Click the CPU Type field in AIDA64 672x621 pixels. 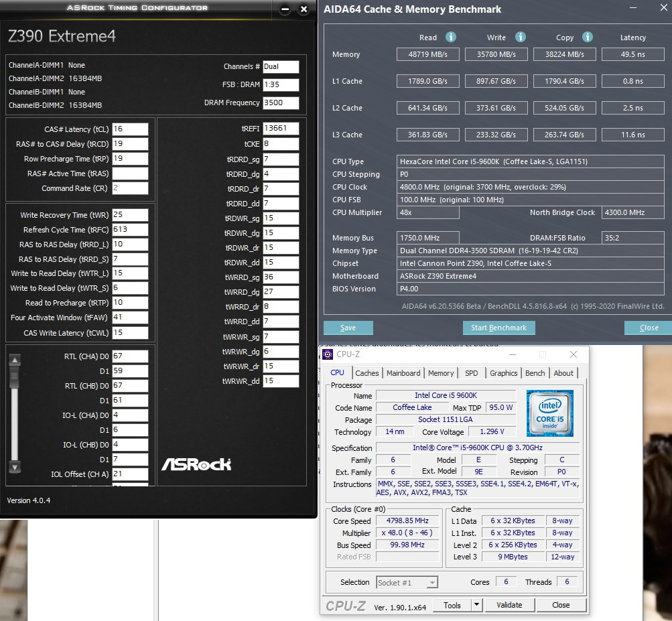tap(530, 161)
